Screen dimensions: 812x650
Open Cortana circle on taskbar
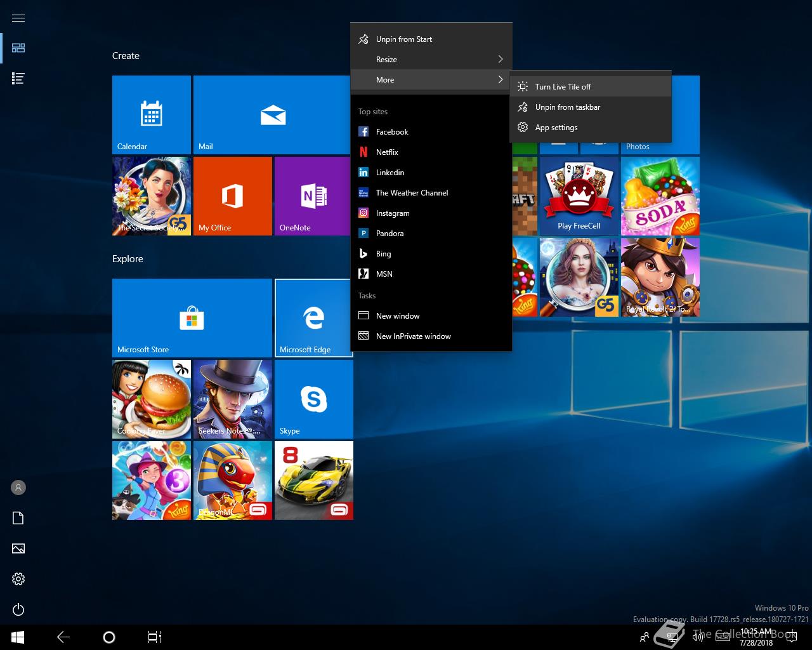108,637
